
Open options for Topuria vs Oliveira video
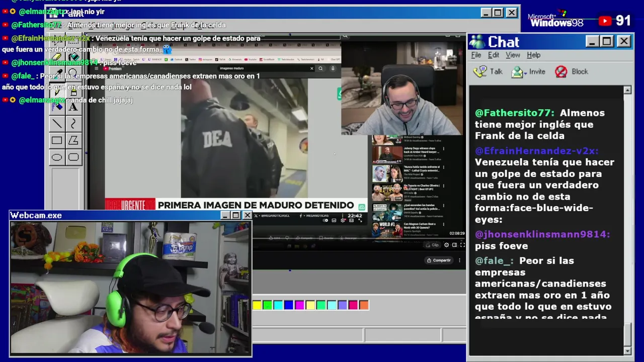443,186
